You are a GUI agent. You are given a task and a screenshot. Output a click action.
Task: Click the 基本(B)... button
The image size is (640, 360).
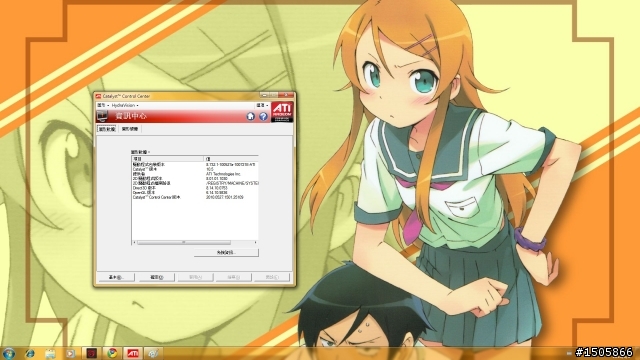[116, 277]
